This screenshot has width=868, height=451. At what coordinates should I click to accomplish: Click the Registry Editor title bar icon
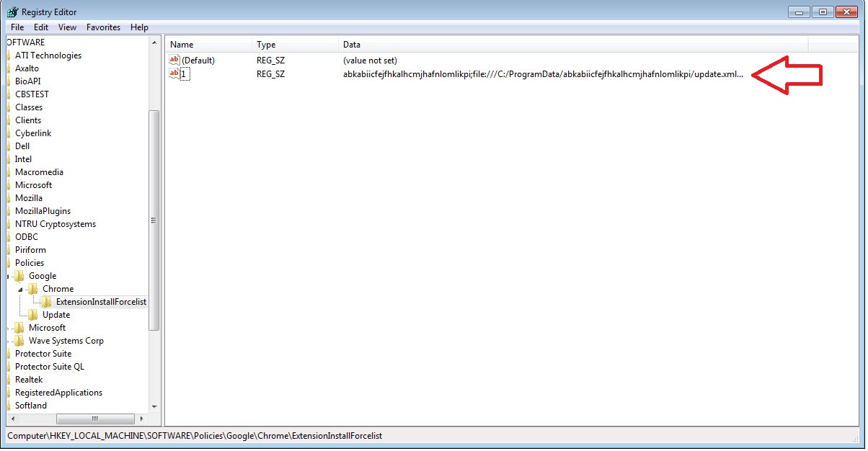[12, 12]
